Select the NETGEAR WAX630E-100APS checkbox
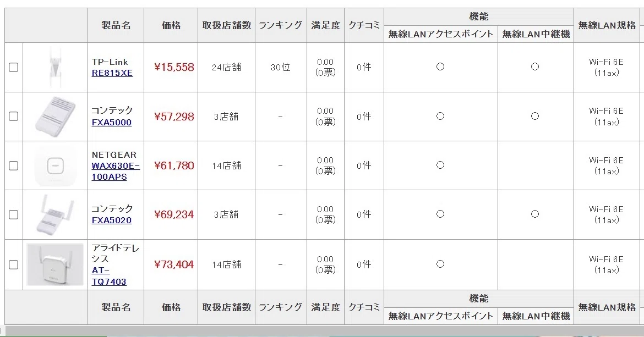Image resolution: width=644 pixels, height=337 pixels. (14, 165)
